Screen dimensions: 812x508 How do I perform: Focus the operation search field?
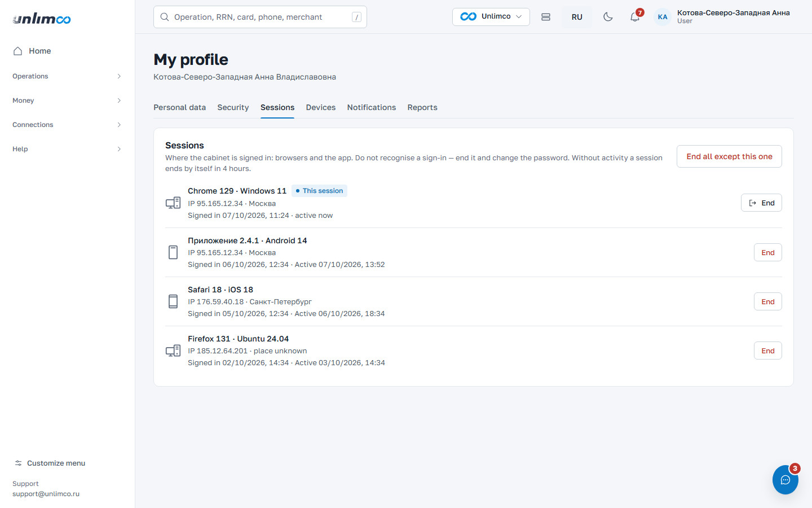[260, 17]
